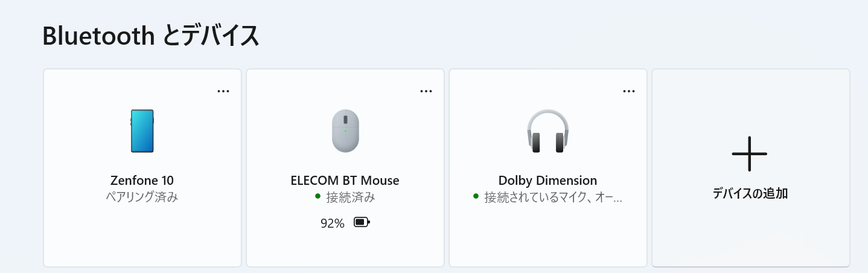Click the Zenfone 10 phone icon

point(142,130)
